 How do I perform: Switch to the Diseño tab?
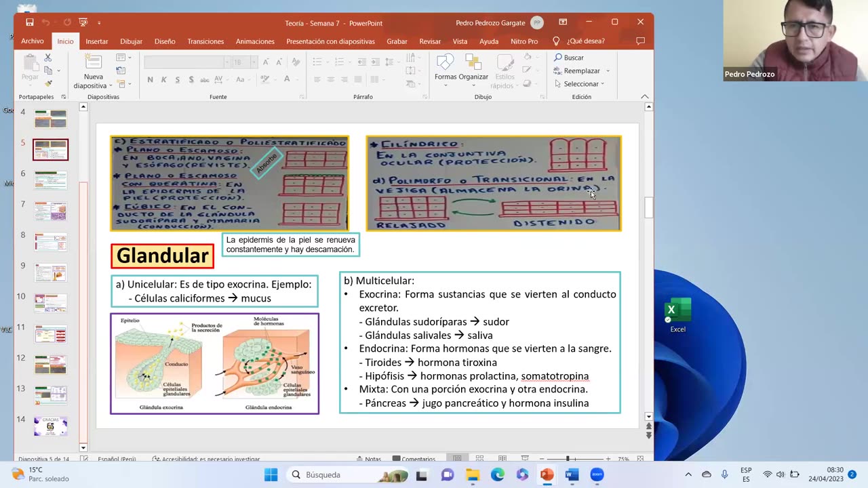point(165,41)
